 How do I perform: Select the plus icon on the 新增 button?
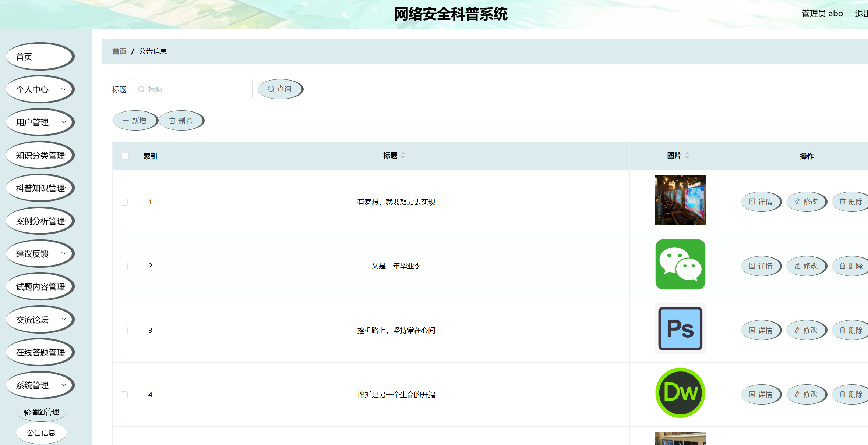click(x=125, y=120)
